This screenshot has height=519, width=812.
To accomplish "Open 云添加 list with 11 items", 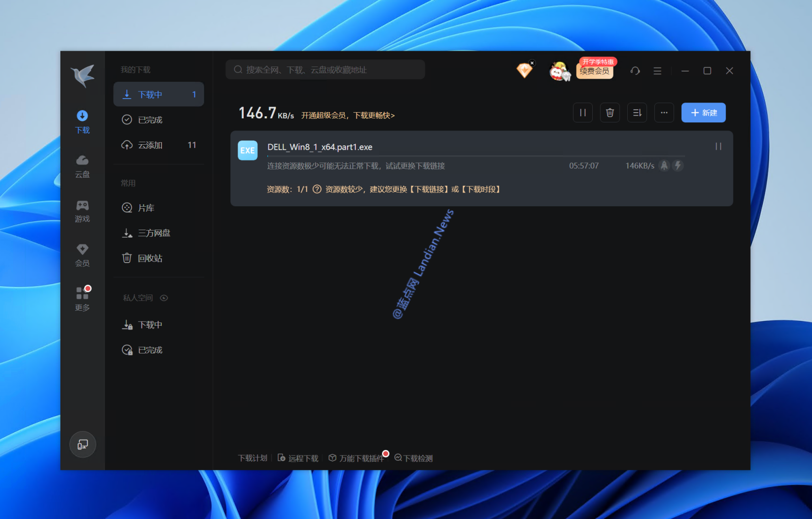I will click(x=158, y=145).
